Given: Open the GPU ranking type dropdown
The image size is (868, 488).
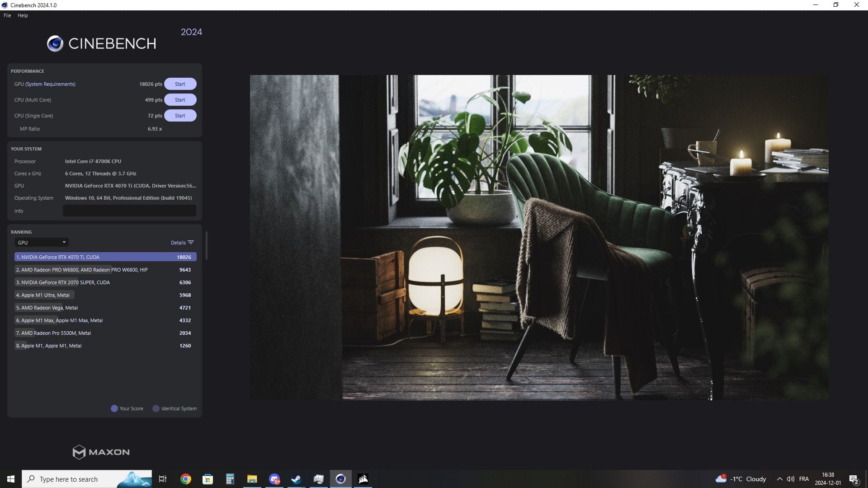Looking at the screenshot, I should [42, 243].
